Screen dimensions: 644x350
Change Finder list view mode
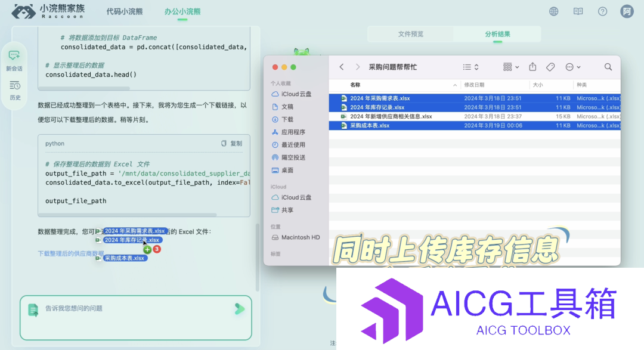point(470,67)
